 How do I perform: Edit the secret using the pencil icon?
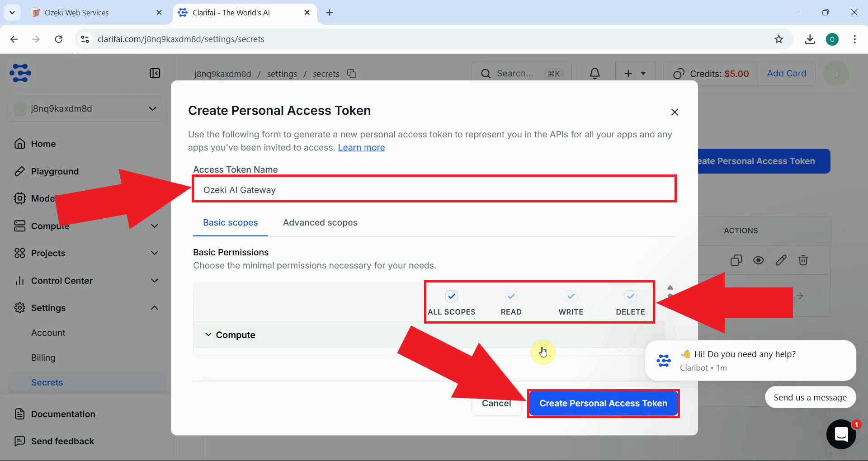781,260
